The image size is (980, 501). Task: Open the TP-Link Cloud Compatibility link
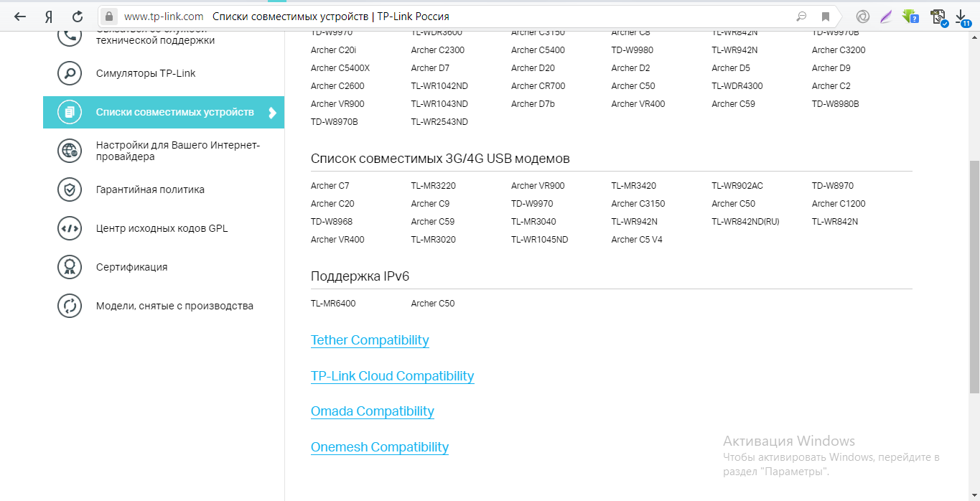tap(392, 376)
